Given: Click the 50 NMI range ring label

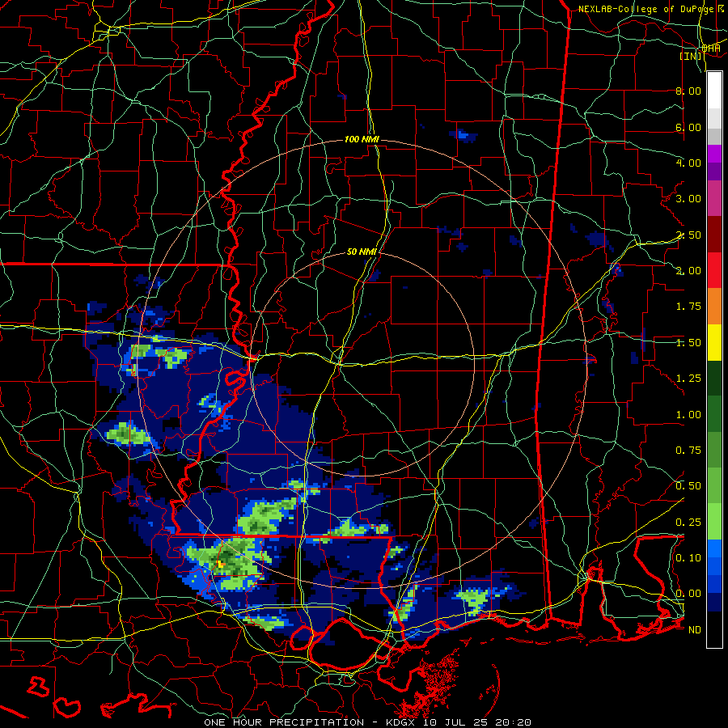Looking at the screenshot, I should click(x=362, y=252).
